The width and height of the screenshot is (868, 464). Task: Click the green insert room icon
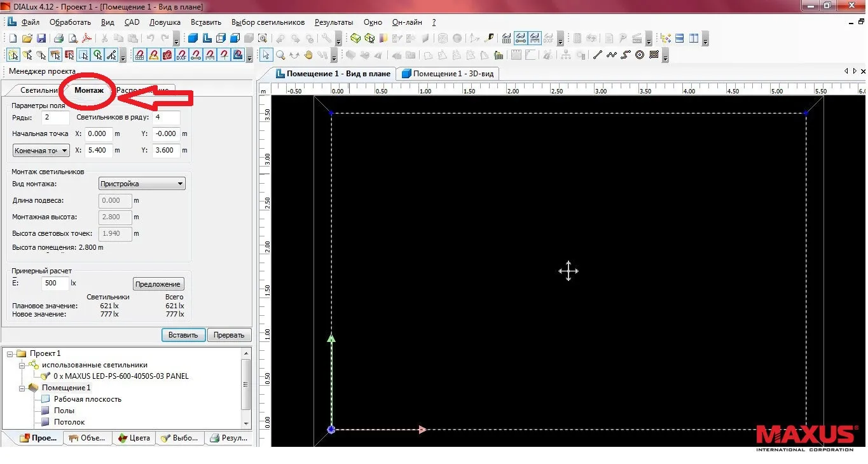355,38
